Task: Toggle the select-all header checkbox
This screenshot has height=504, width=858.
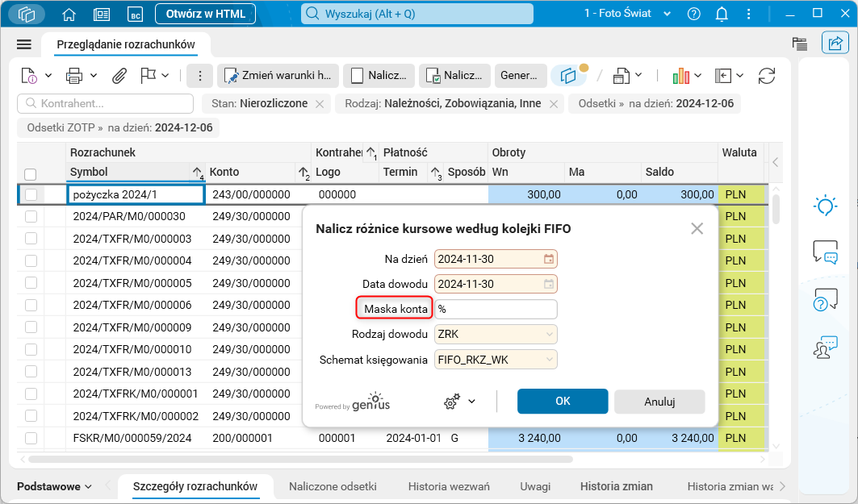Action: (31, 174)
